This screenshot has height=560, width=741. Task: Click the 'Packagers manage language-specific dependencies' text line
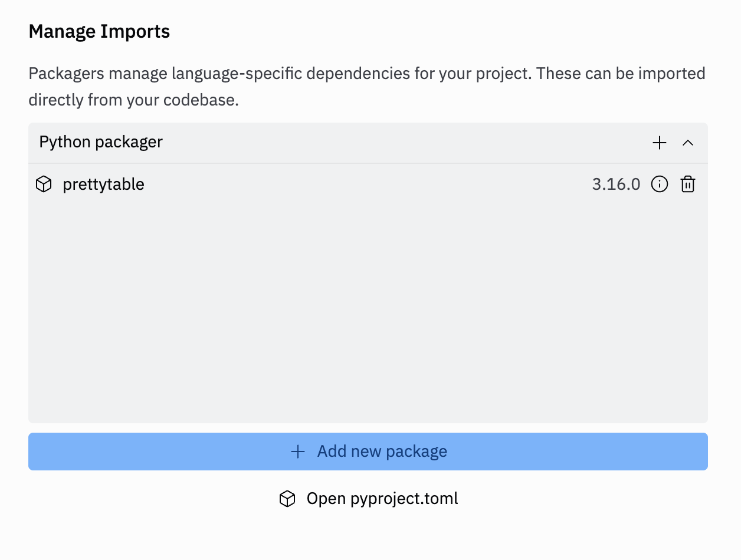pyautogui.click(x=366, y=74)
